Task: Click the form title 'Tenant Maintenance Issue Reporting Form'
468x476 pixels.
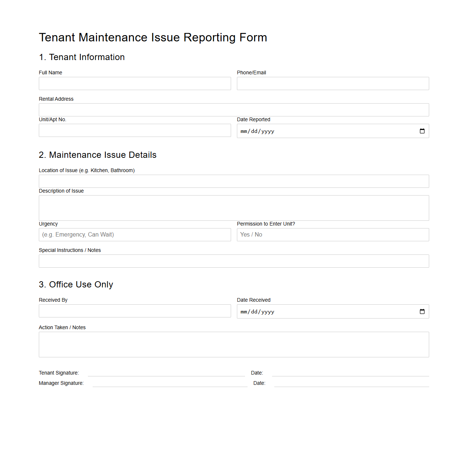Action: [x=153, y=37]
